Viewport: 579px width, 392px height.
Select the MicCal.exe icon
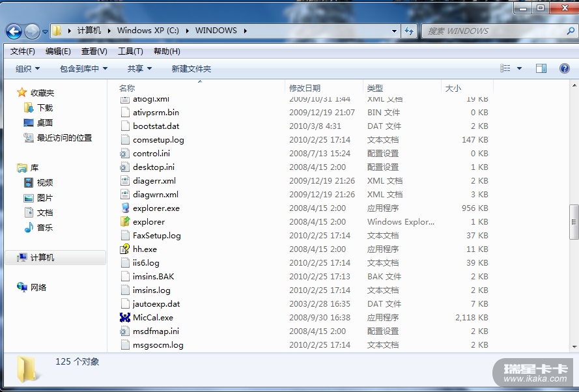pyautogui.click(x=125, y=317)
